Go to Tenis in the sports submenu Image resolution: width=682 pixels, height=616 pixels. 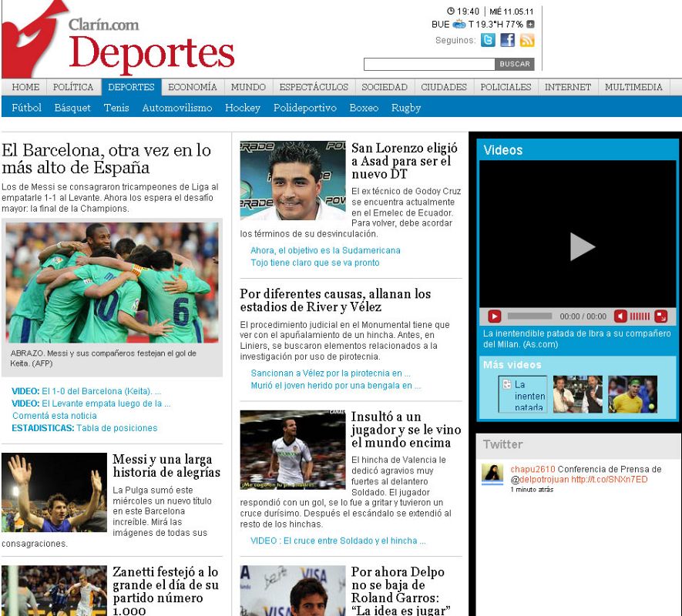pyautogui.click(x=116, y=108)
